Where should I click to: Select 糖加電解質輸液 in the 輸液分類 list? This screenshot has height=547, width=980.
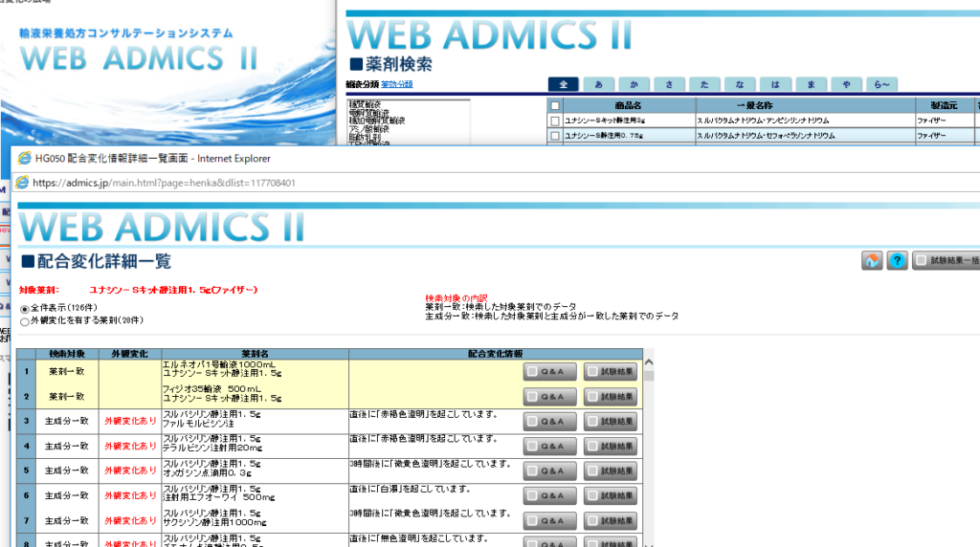coord(377,120)
